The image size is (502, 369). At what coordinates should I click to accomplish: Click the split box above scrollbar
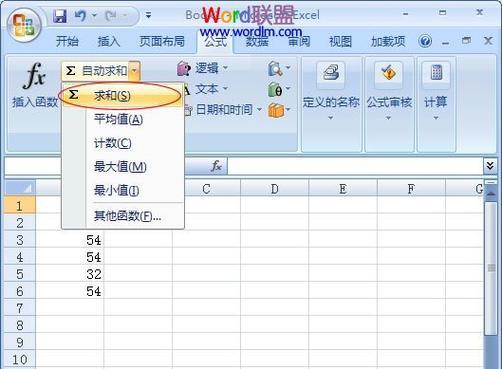tap(491, 183)
